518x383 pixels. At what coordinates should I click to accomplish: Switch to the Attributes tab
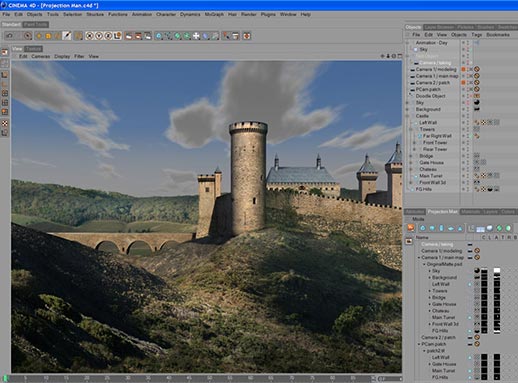click(415, 212)
